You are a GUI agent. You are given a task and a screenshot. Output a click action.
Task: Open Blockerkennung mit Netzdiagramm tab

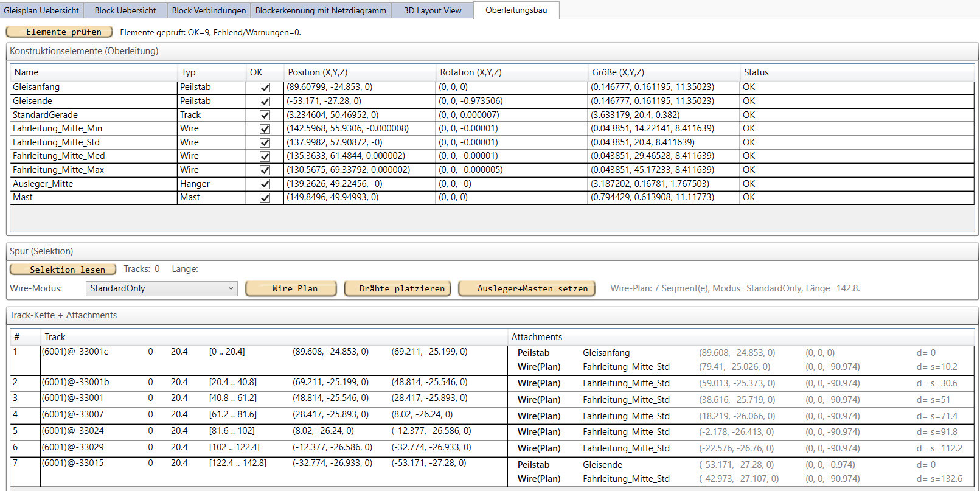pyautogui.click(x=321, y=10)
